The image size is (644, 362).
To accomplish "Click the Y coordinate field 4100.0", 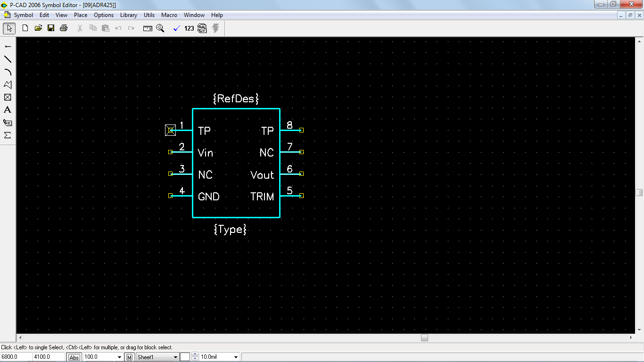I will click(x=49, y=357).
